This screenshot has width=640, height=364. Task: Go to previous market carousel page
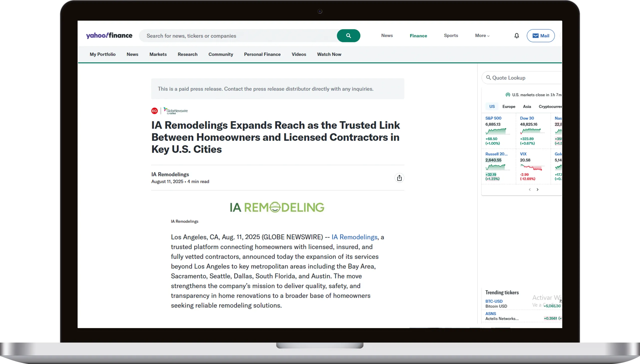pyautogui.click(x=529, y=189)
